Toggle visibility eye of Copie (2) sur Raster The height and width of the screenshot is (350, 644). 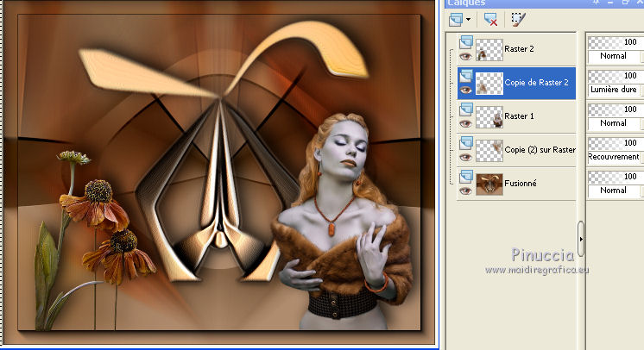465,158
